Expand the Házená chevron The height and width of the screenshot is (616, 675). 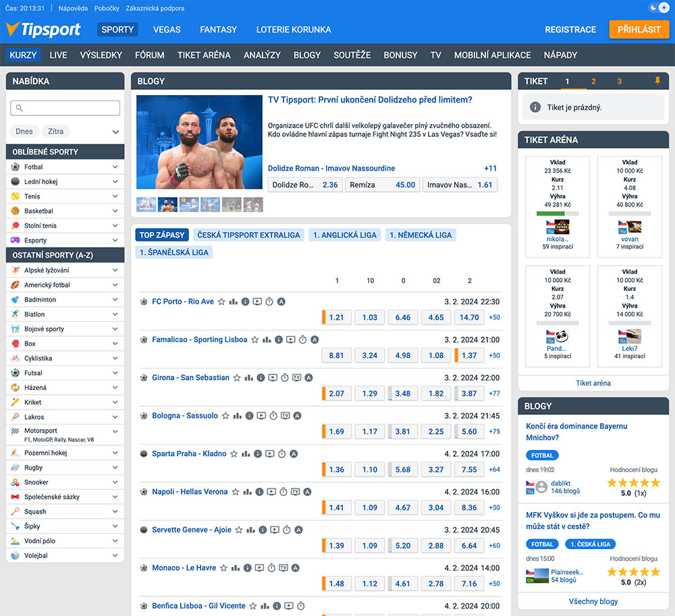click(x=115, y=387)
